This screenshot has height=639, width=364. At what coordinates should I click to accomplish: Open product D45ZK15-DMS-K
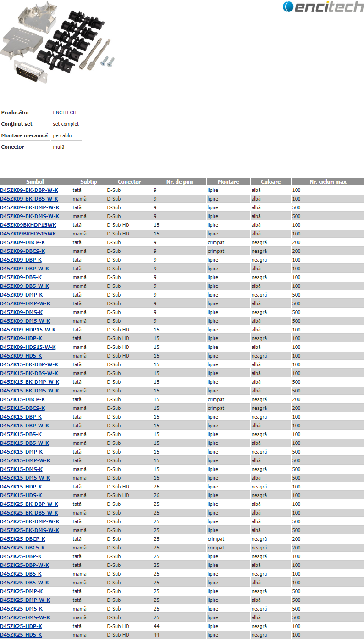click(22, 469)
